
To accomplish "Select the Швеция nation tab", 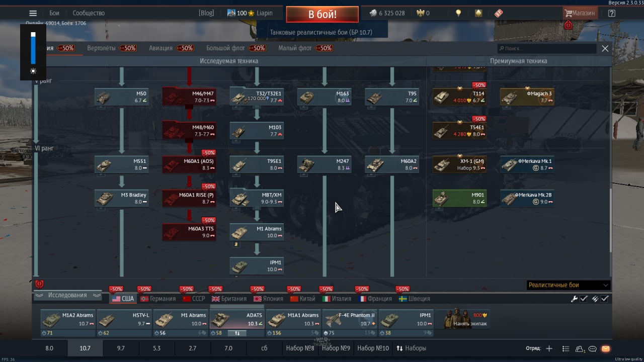I will coord(415,299).
